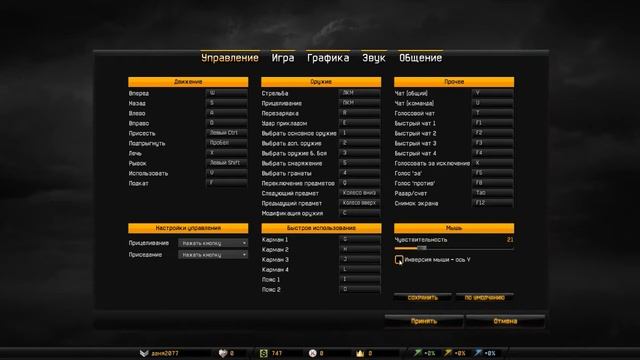Click the Оружие section header
The height and width of the screenshot is (360, 640).
tap(321, 82)
